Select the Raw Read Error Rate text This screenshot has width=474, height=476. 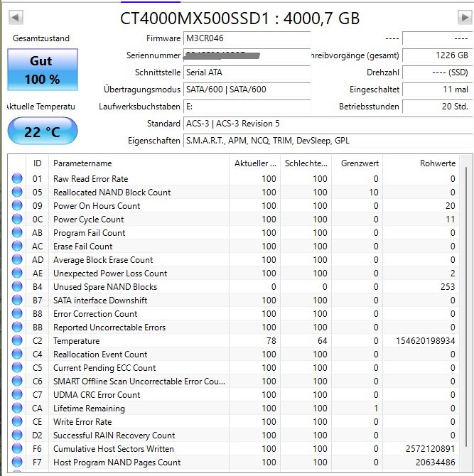[90, 179]
